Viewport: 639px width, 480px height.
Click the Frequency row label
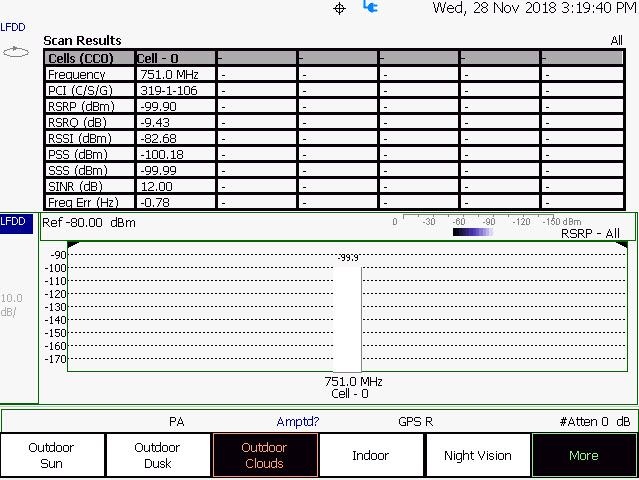[77, 75]
